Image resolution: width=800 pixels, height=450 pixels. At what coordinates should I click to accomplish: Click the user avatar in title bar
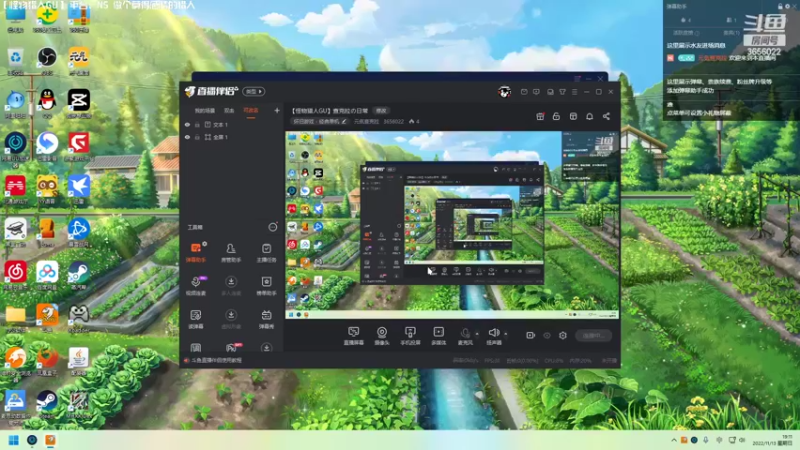point(505,92)
